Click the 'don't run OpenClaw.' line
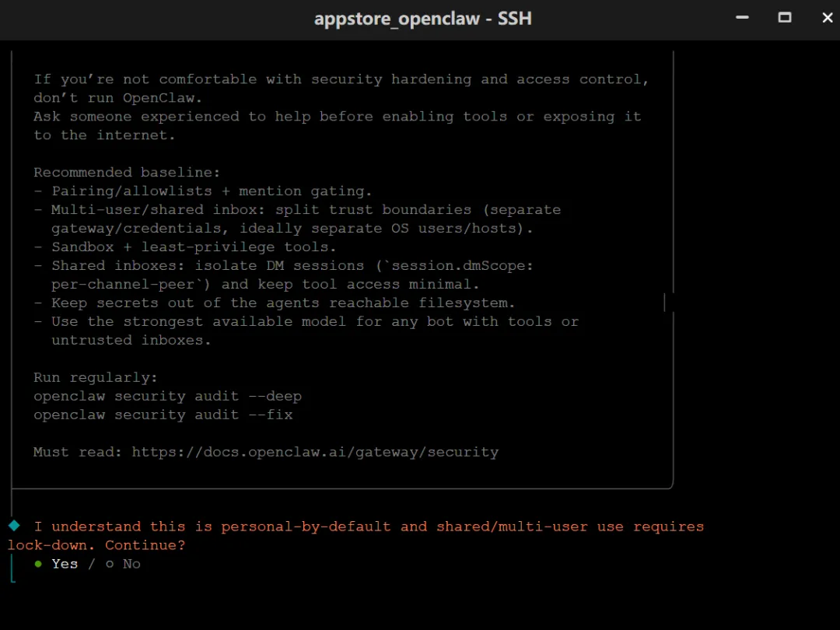The image size is (840, 630). pyautogui.click(x=118, y=97)
